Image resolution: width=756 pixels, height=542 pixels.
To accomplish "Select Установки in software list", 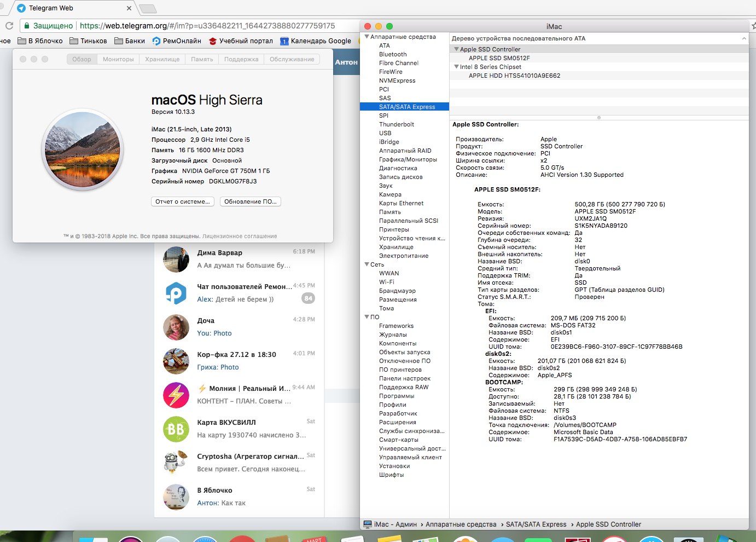I will coord(394,466).
